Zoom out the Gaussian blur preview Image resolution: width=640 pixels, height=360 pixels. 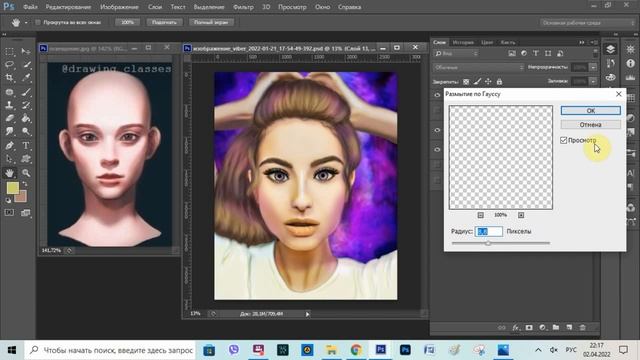480,215
